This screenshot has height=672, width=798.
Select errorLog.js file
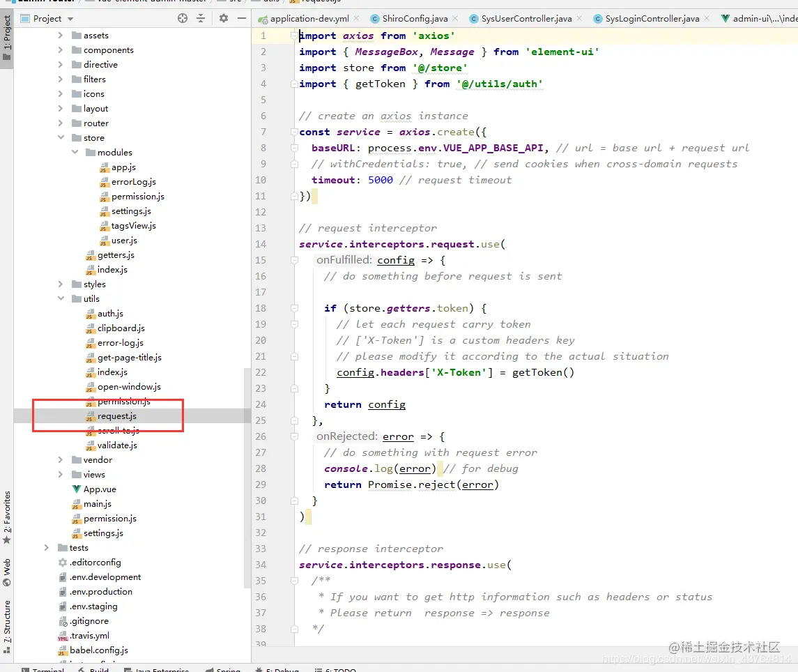(133, 182)
